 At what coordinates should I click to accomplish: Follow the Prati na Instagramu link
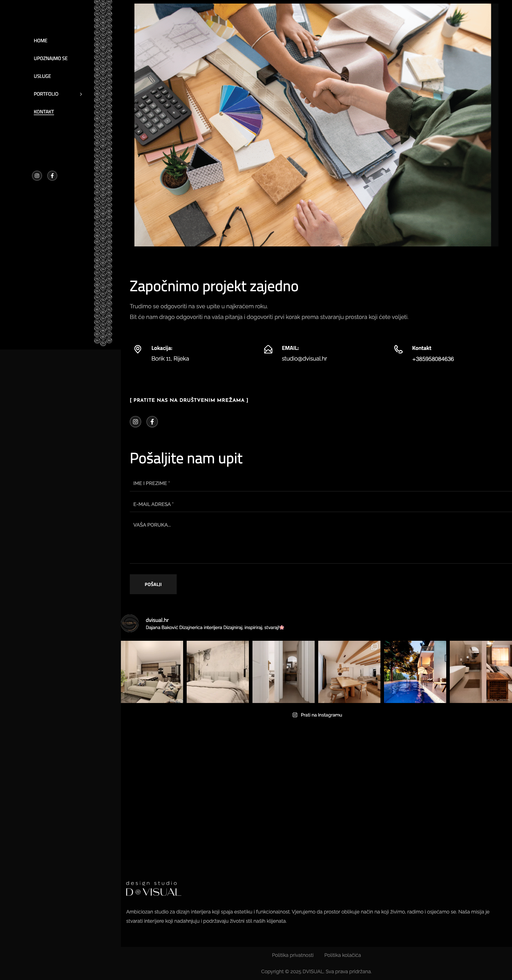click(317, 715)
